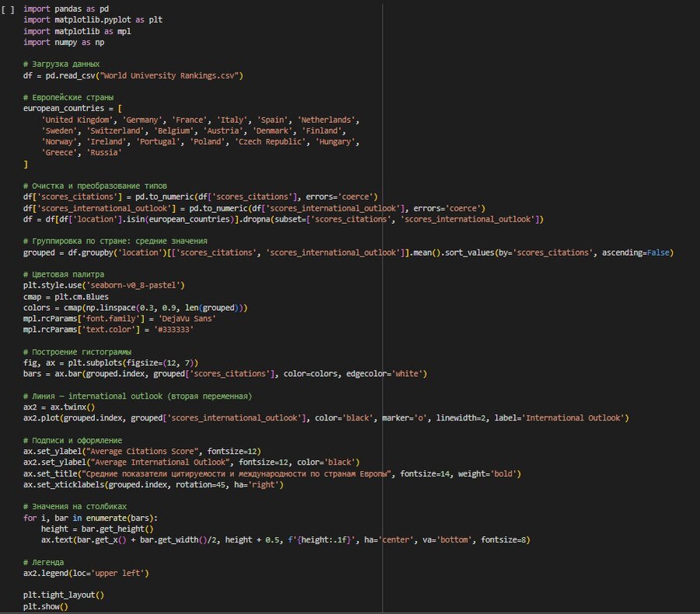This screenshot has height=614, width=700.
Task: Click 'height = bar.get_height()' line
Action: 97,529
